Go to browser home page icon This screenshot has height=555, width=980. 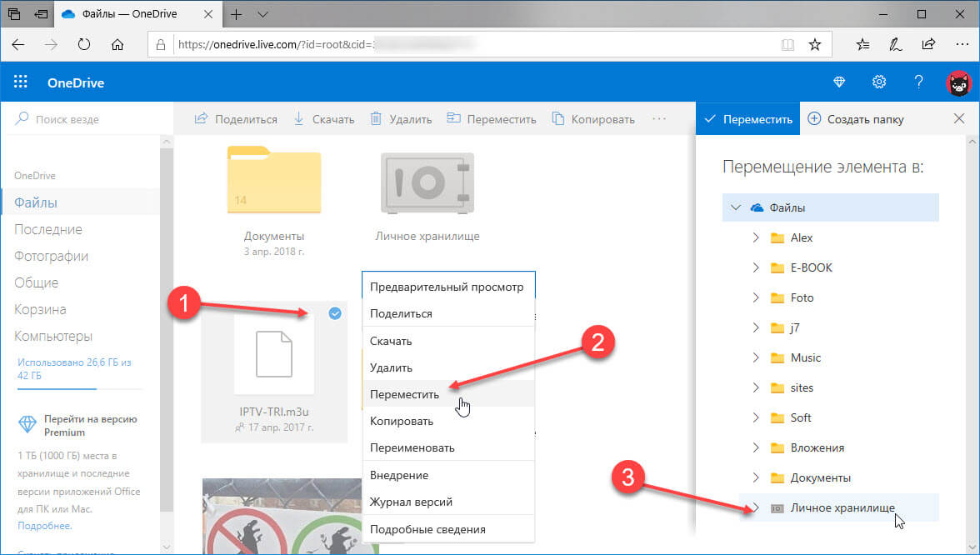point(117,44)
